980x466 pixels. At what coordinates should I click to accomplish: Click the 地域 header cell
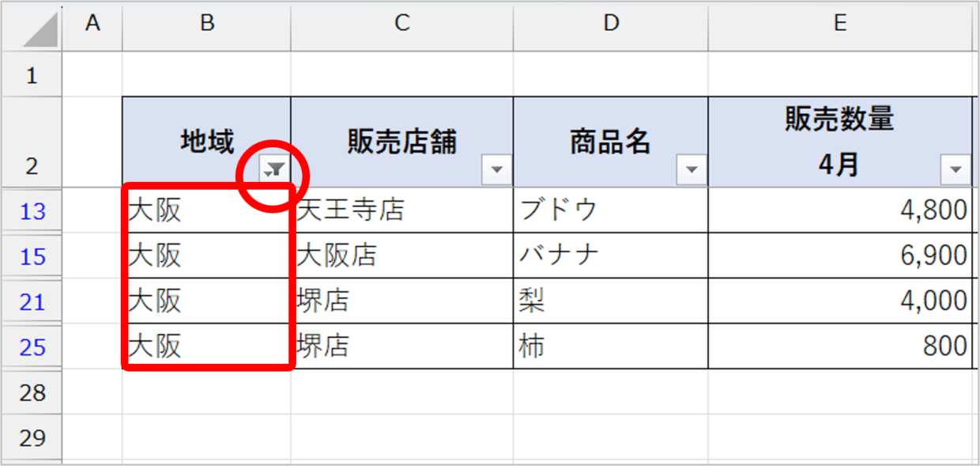pyautogui.click(x=207, y=142)
